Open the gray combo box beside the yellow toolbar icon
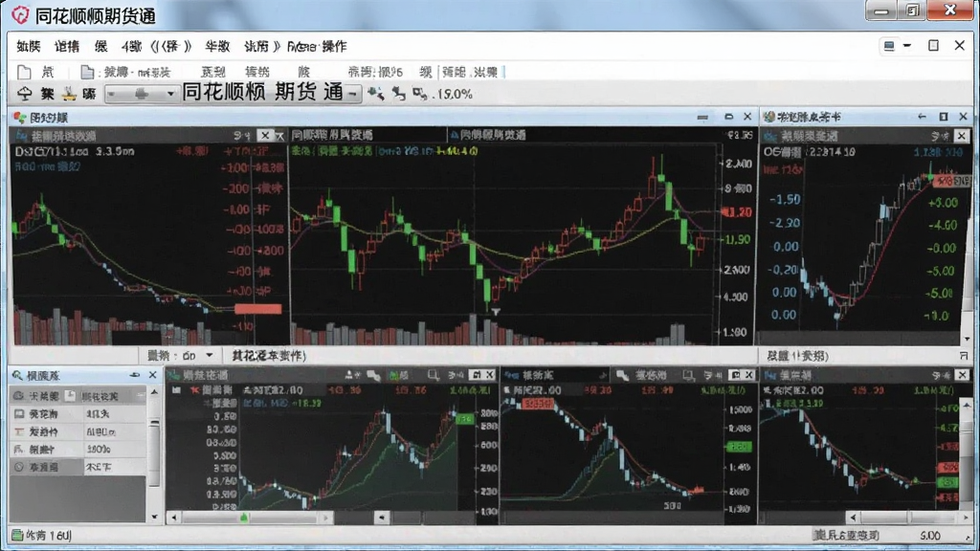 coord(142,95)
